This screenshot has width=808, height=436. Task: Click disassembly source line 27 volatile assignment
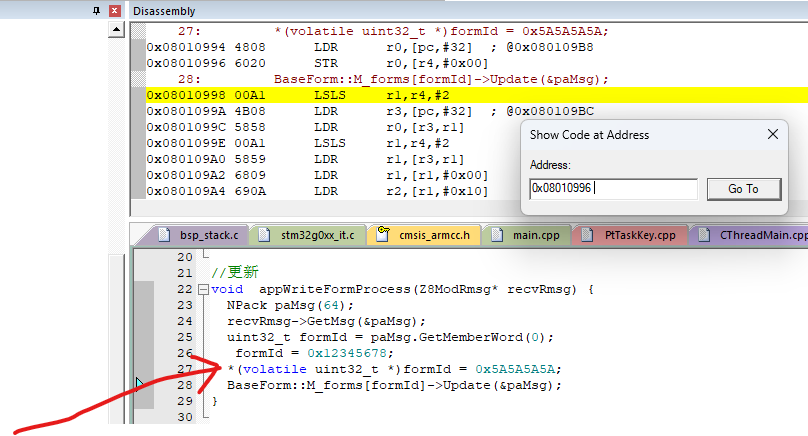coord(441,31)
